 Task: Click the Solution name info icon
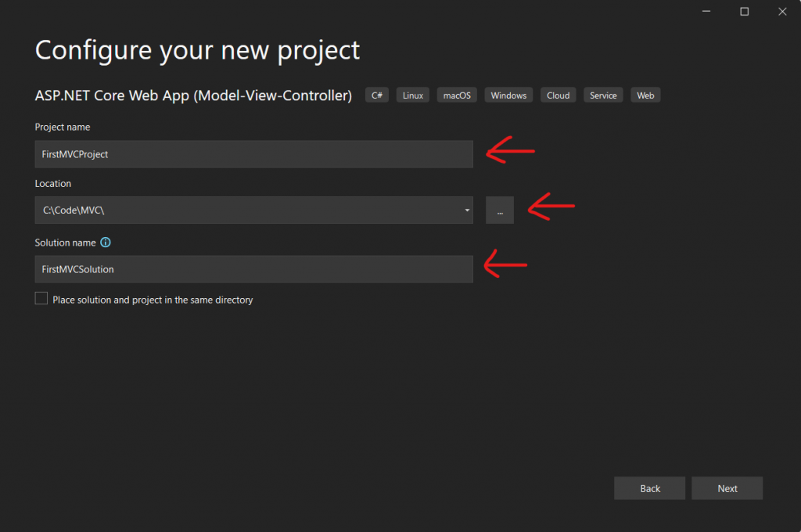click(106, 243)
